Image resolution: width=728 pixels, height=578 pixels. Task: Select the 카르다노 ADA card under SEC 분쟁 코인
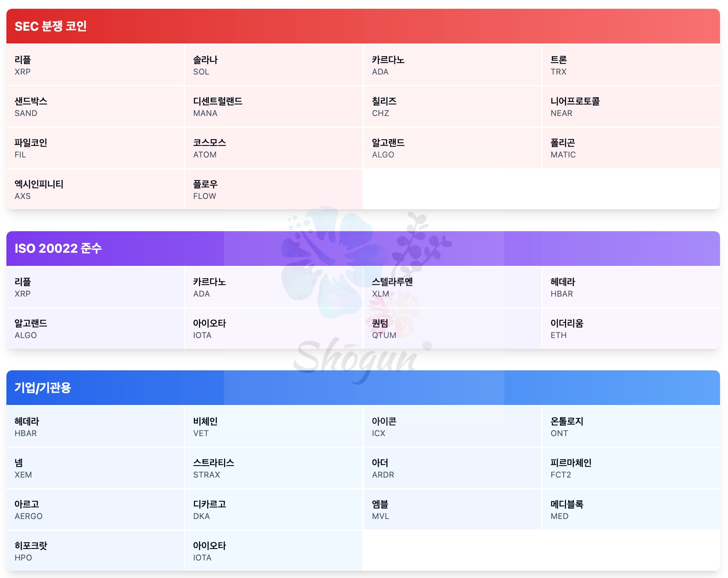coord(453,65)
